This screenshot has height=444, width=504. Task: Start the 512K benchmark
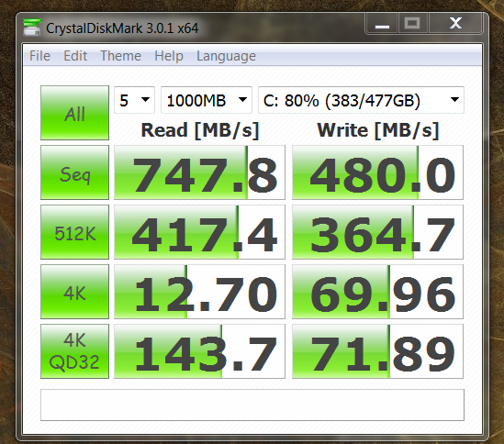tap(75, 232)
